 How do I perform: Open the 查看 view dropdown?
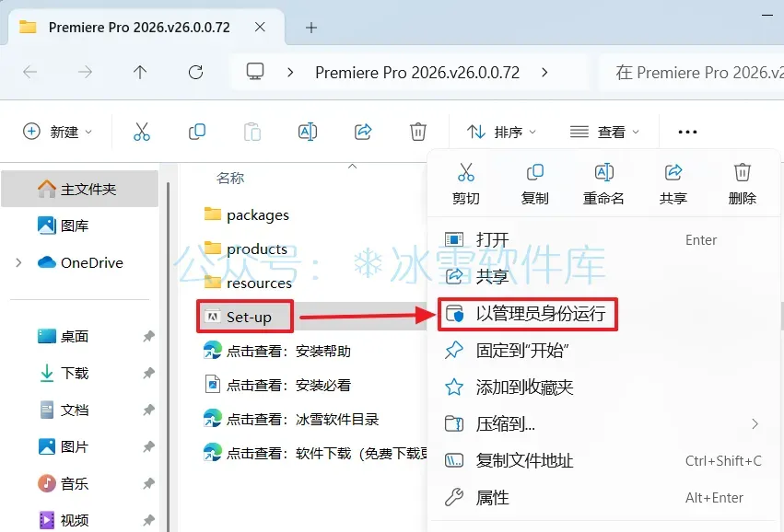pos(604,132)
